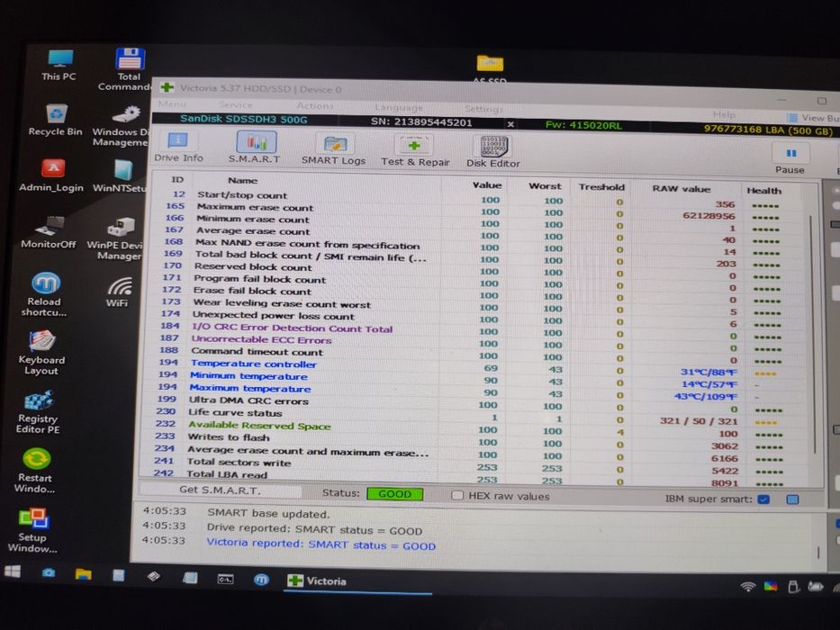Click the SMART base updated log line
Image resolution: width=840 pixels, height=630 pixels.
point(268,513)
